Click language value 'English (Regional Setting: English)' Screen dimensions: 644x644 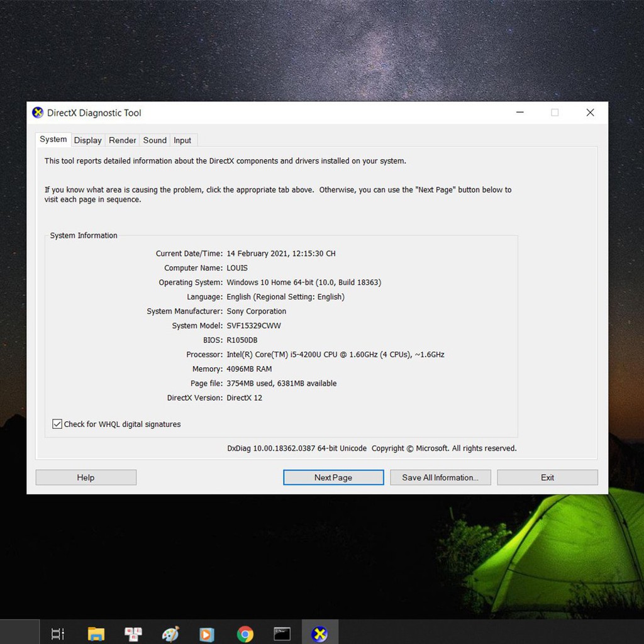tap(286, 297)
